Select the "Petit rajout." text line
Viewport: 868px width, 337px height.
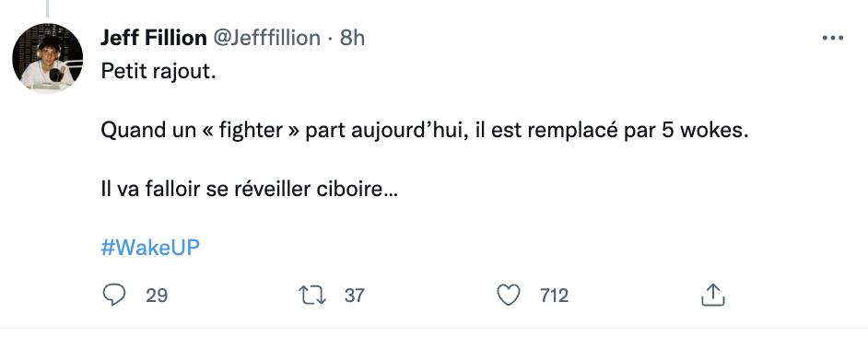(158, 72)
